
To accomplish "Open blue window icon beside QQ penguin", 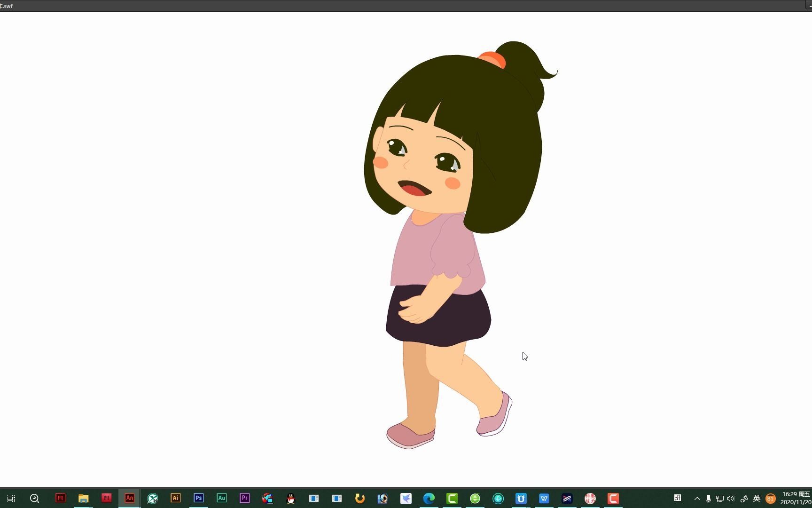I will click(x=313, y=498).
